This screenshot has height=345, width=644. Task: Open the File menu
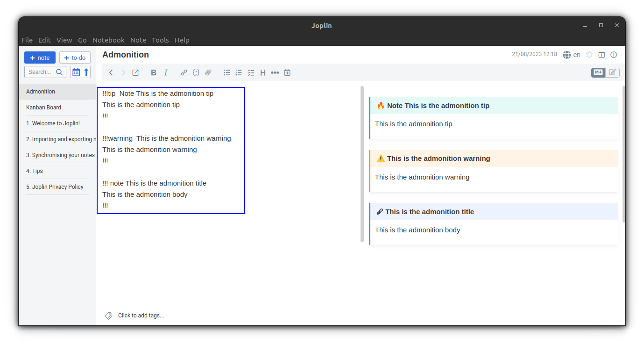pyautogui.click(x=27, y=40)
